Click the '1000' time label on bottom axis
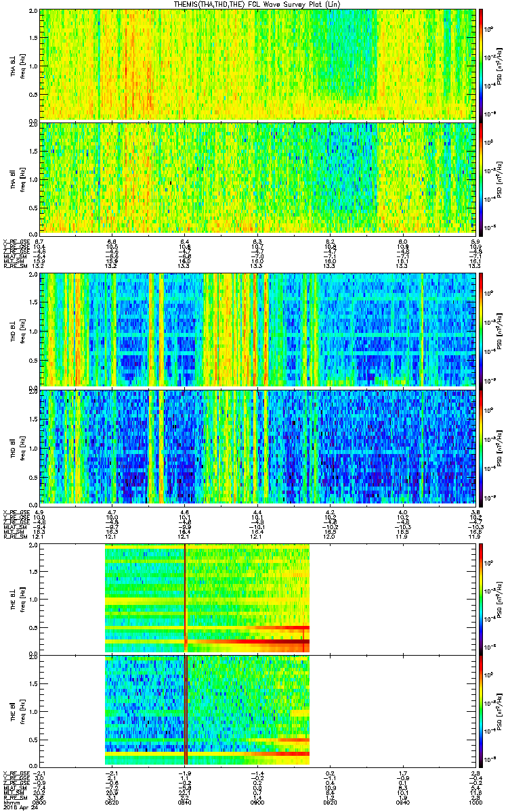This screenshot has width=508, height=812. pyautogui.click(x=475, y=802)
